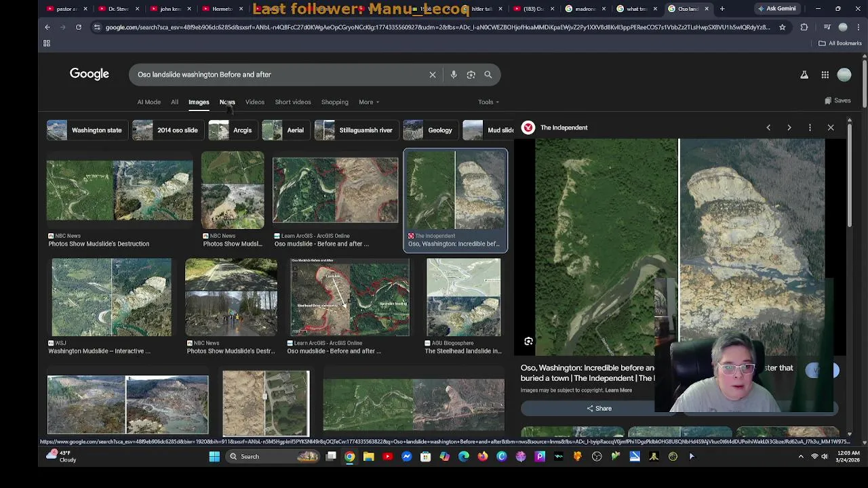This screenshot has width=868, height=488.
Task: Click the large preview image
Action: [680, 247]
